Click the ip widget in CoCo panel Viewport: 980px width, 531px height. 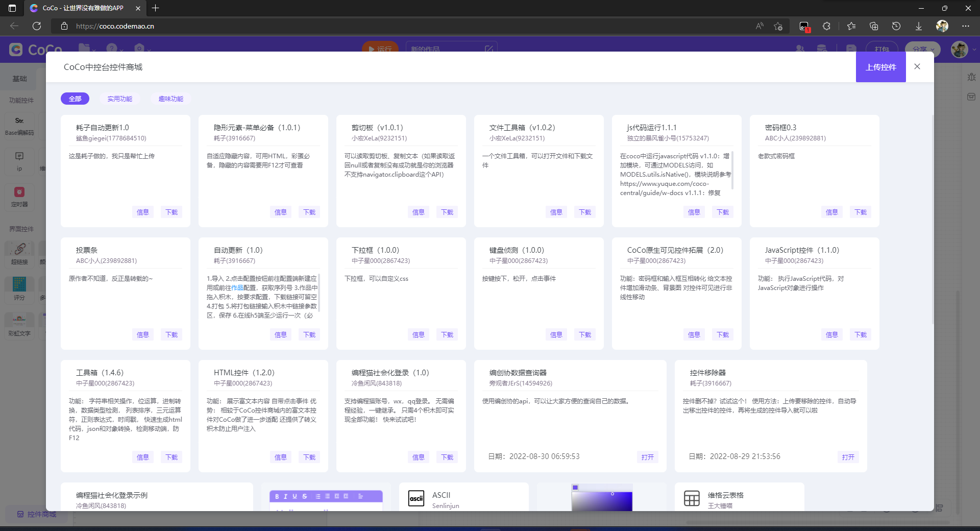tap(19, 161)
